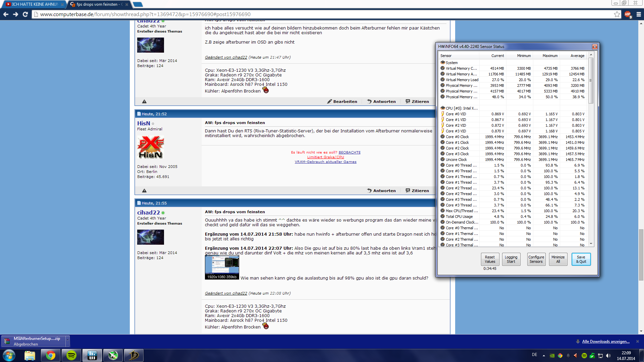This screenshot has width=644, height=362.
Task: Click the Configure Sensors button
Action: pyautogui.click(x=536, y=259)
